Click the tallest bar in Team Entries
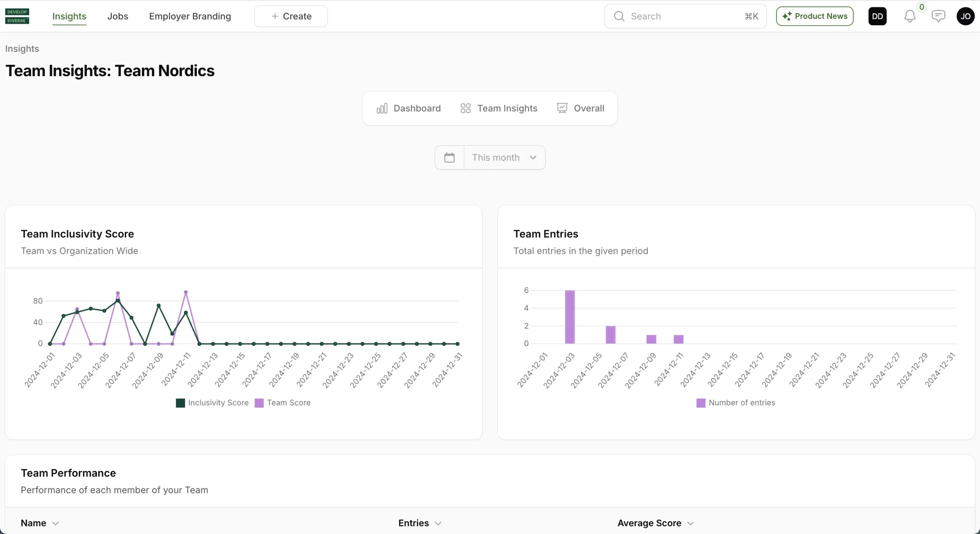This screenshot has height=534, width=980. pos(570,317)
